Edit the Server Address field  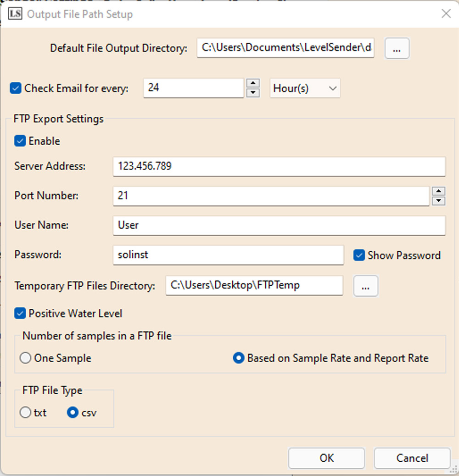click(x=279, y=166)
